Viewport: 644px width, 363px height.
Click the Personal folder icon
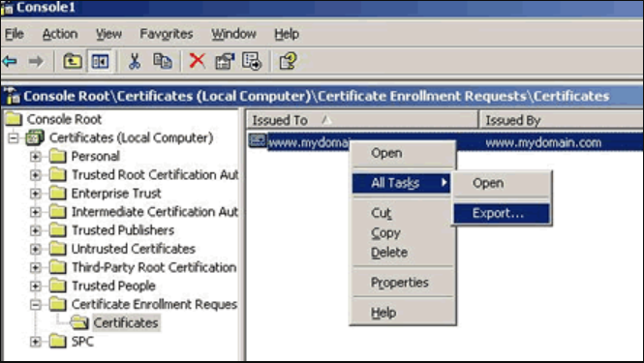pyautogui.click(x=57, y=156)
